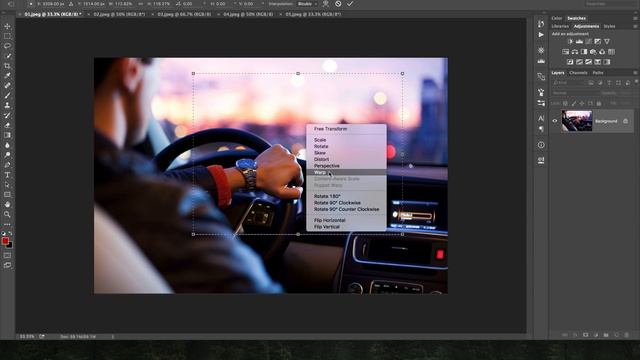Image resolution: width=640 pixels, height=360 pixels.
Task: Select the Dodge tool
Action: click(x=7, y=155)
